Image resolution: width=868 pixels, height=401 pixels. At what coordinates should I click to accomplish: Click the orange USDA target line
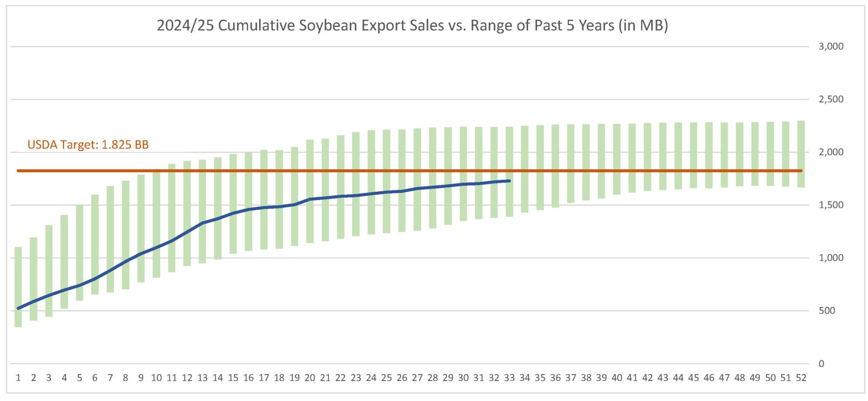(410, 171)
